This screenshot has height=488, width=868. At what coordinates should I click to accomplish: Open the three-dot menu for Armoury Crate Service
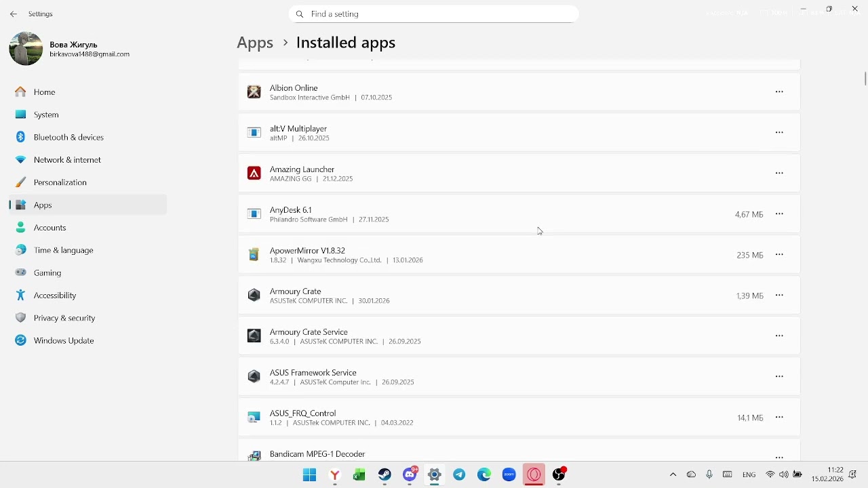click(779, 336)
